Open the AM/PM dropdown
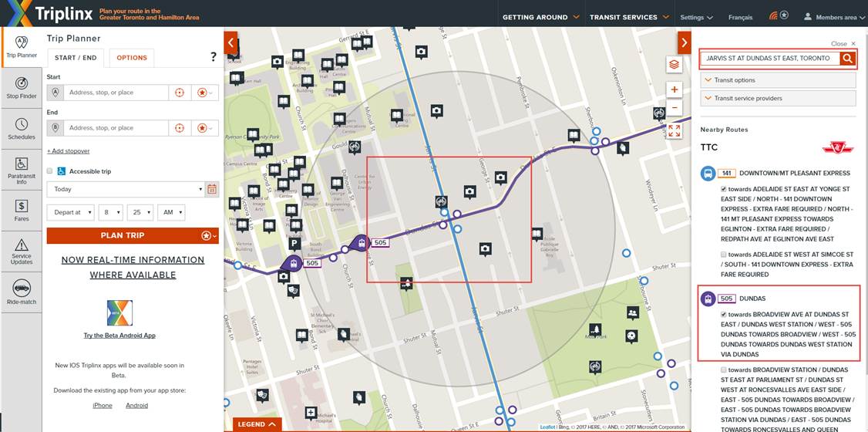 (171, 212)
